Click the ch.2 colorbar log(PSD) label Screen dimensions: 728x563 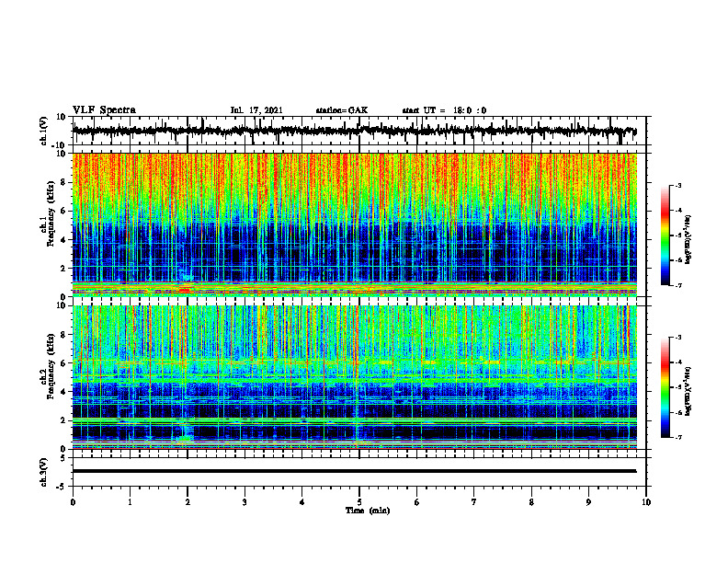[688, 391]
